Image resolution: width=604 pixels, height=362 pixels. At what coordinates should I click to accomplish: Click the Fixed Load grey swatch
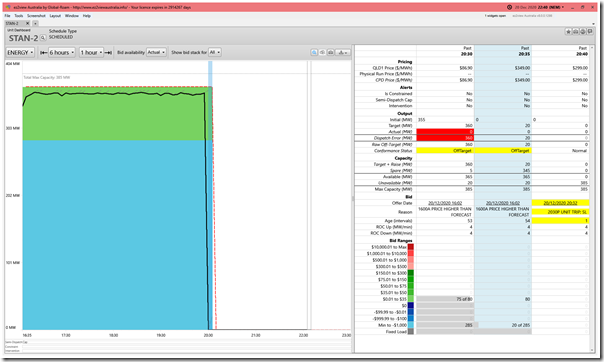click(x=411, y=332)
